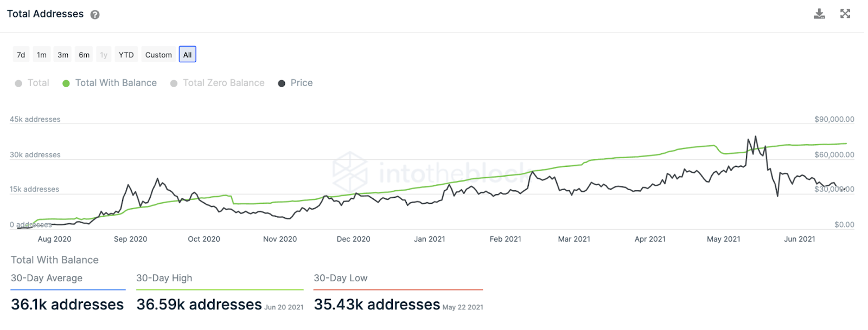Open the Custom date range picker
This screenshot has height=330, width=868.
(158, 55)
